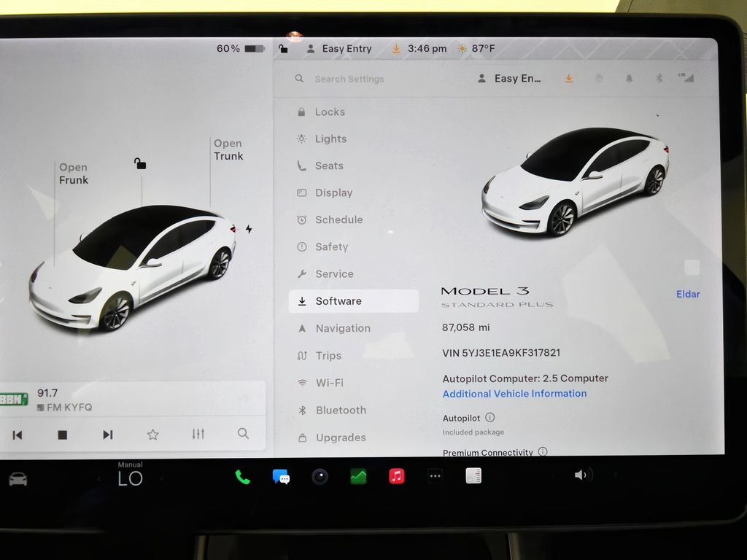The height and width of the screenshot is (560, 747).
Task: Open vehicle controls car icon
Action: tap(18, 479)
